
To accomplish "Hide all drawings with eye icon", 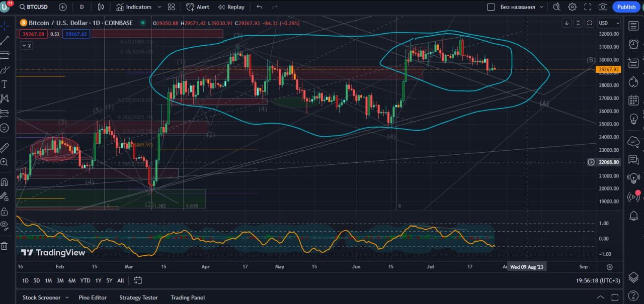I will pyautogui.click(x=5, y=226).
